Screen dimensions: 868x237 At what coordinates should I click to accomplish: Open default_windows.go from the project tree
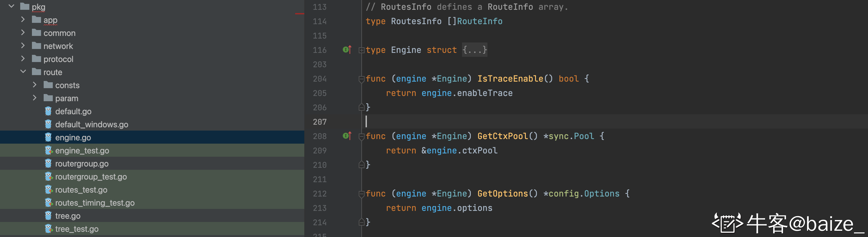coord(92,124)
